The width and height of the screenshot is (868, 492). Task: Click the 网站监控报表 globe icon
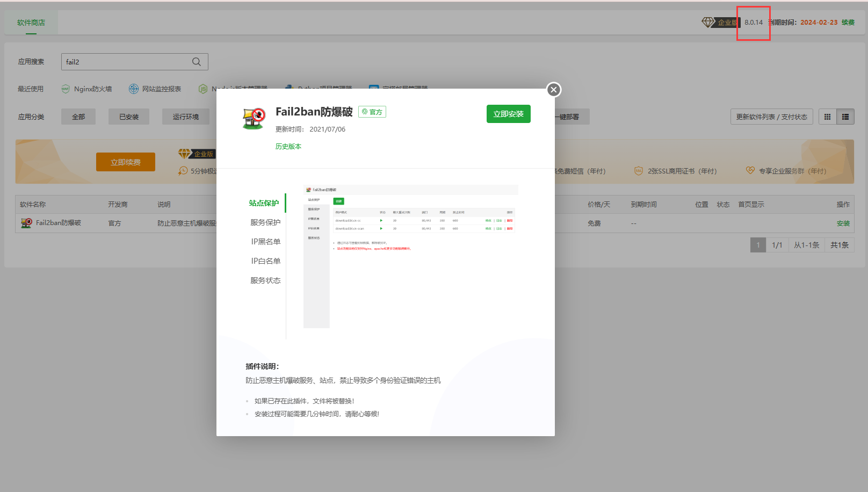[x=134, y=89]
